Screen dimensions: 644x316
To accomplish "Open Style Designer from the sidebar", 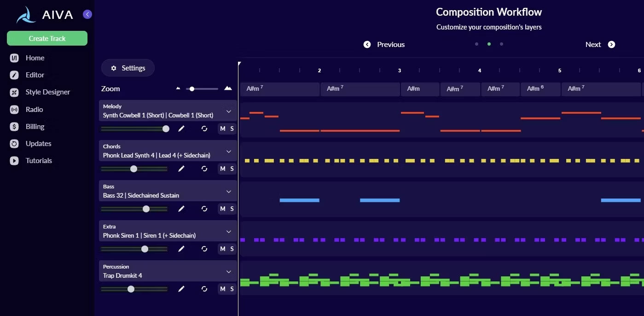I will (x=48, y=92).
